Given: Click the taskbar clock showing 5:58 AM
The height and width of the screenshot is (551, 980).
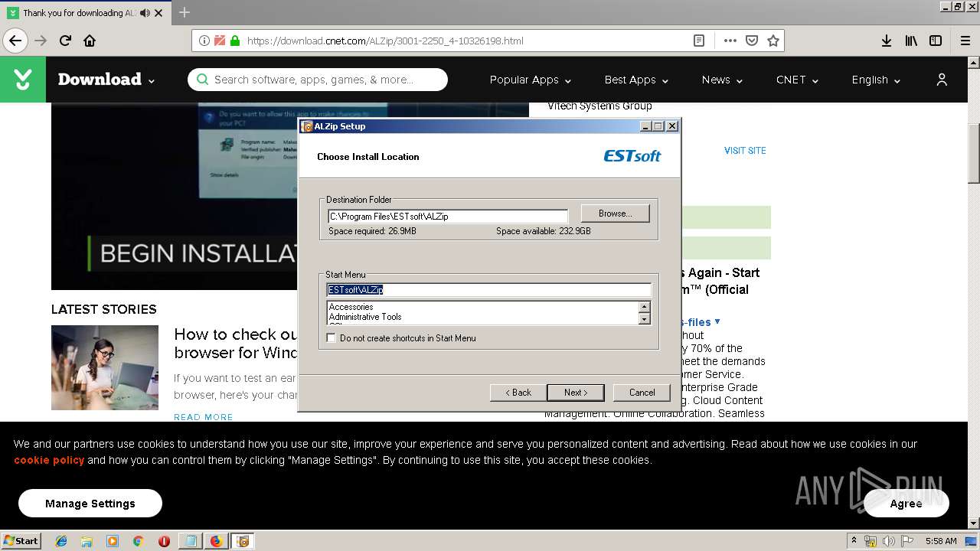Looking at the screenshot, I should (x=941, y=541).
